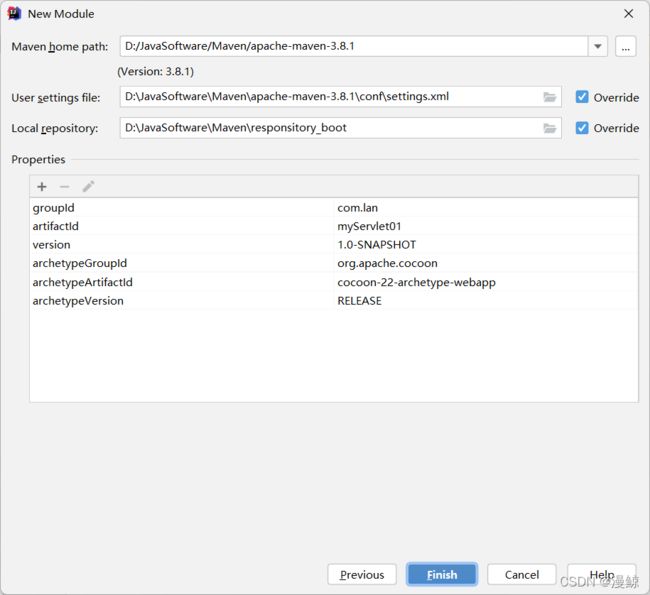650x595 pixels.
Task: Select the archetypeArtifactId property row
Action: (x=334, y=282)
